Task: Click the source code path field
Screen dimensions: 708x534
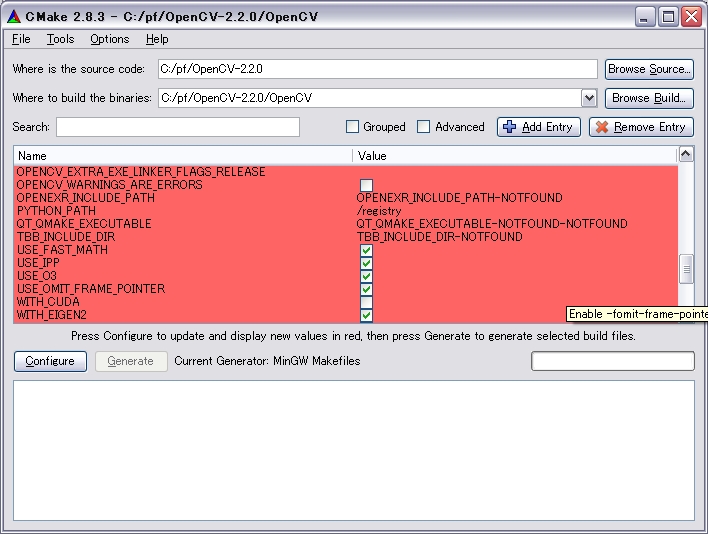Action: click(377, 69)
